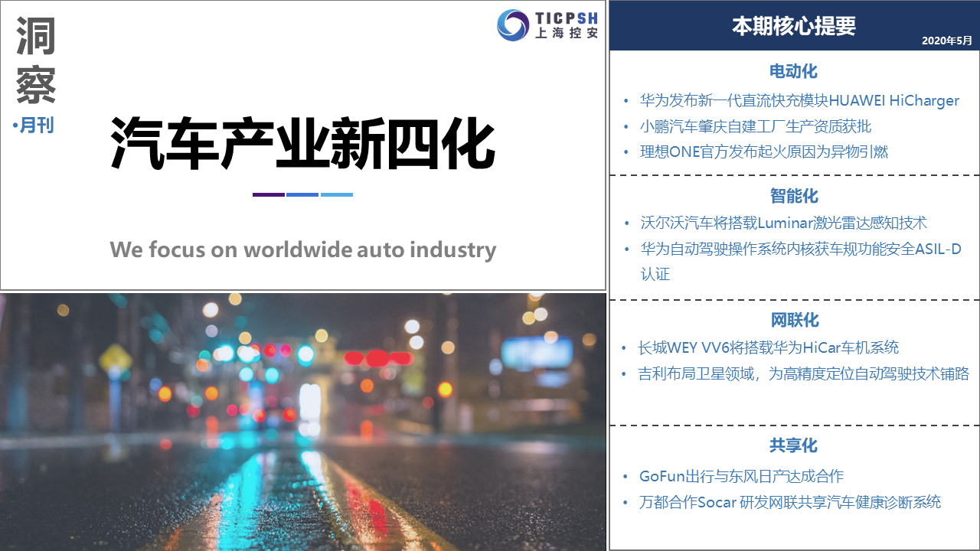Screen dimensions: 980x551
Task: Click the 上海控安 logo text
Action: click(567, 34)
